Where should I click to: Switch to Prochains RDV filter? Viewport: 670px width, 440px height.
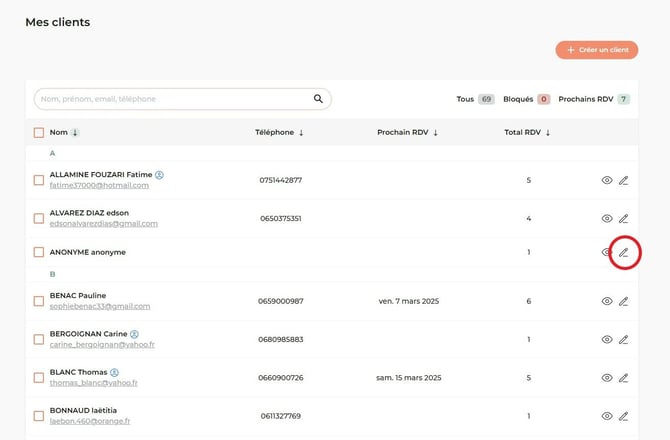point(593,99)
